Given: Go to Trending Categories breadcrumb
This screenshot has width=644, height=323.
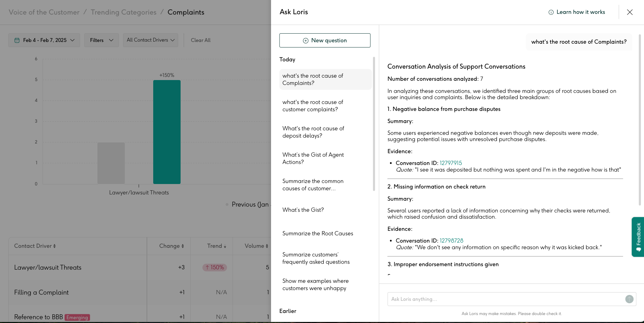Looking at the screenshot, I should click(123, 12).
